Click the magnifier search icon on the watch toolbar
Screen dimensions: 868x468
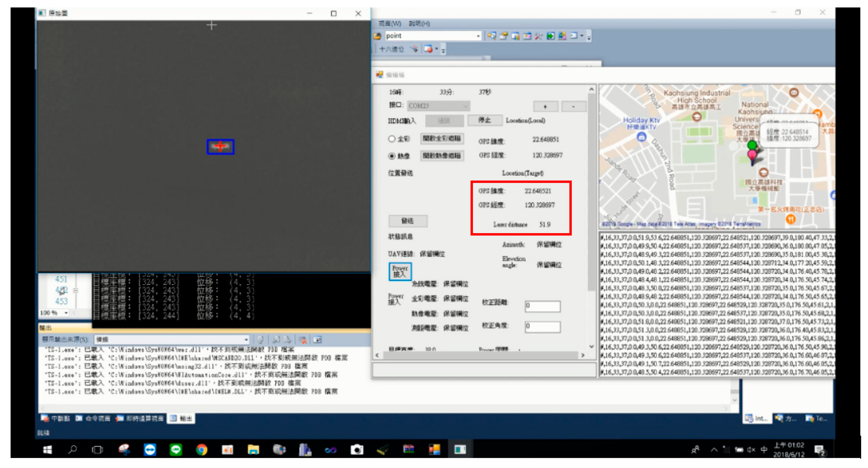coord(492,36)
